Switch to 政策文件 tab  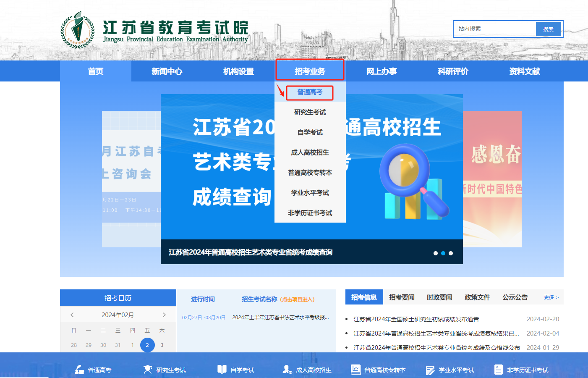pyautogui.click(x=477, y=297)
